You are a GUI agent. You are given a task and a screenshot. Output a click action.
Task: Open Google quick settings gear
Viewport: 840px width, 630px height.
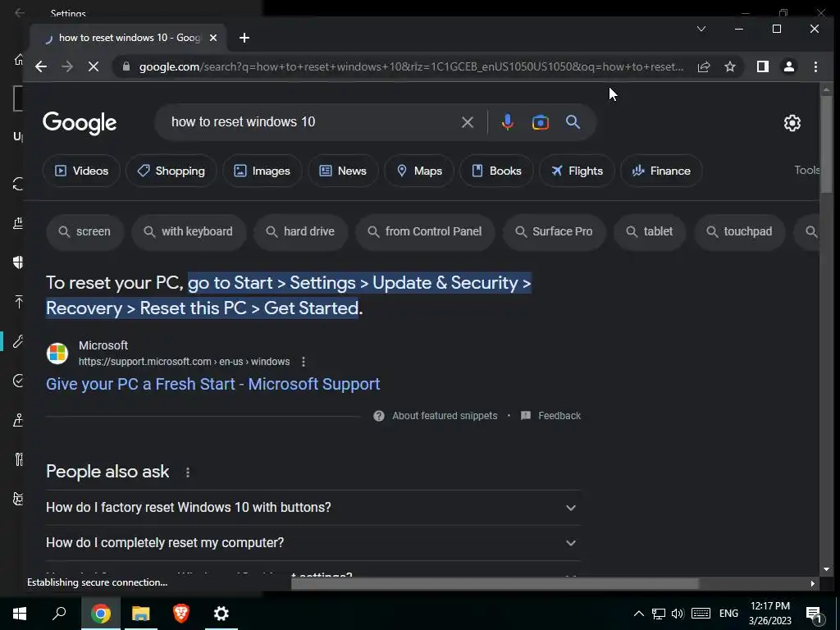[792, 123]
